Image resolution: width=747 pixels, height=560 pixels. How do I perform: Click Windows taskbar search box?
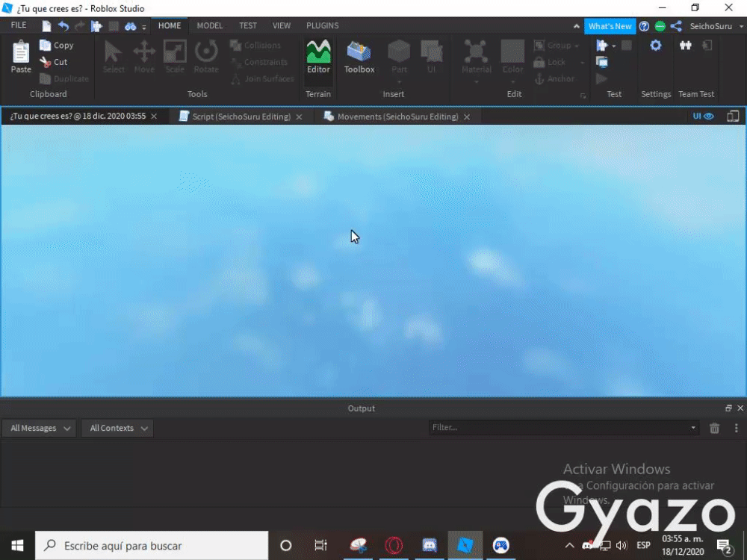152,545
